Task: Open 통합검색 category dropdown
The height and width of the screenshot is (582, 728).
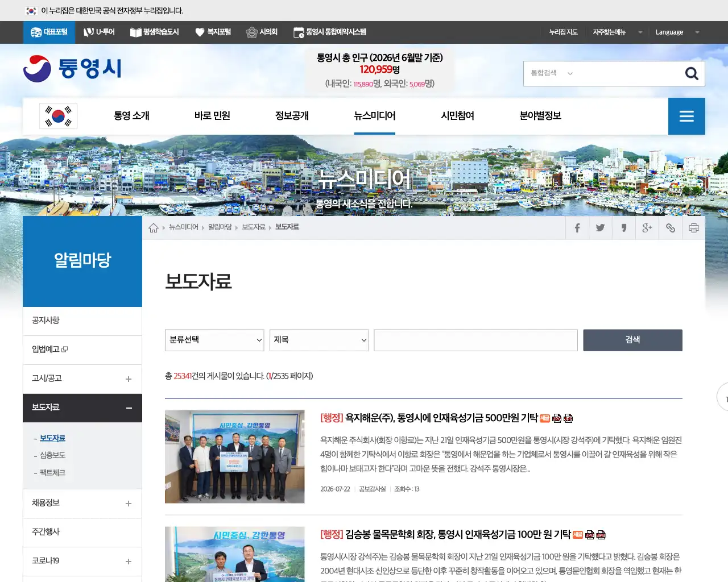Action: [552, 73]
